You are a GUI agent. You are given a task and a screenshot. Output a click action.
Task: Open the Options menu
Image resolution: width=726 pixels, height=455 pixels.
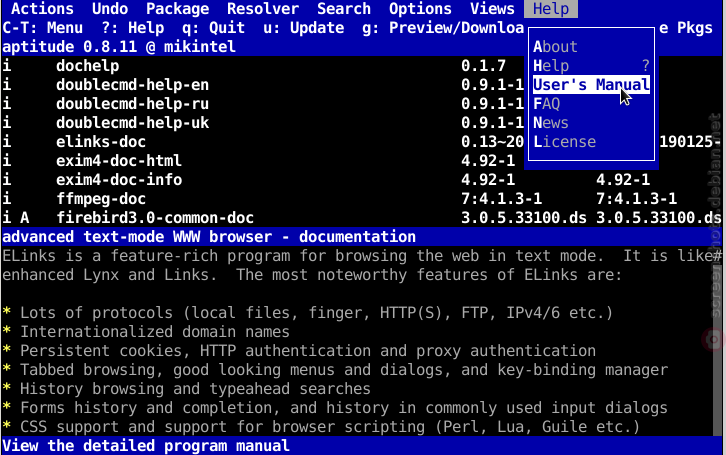point(420,9)
